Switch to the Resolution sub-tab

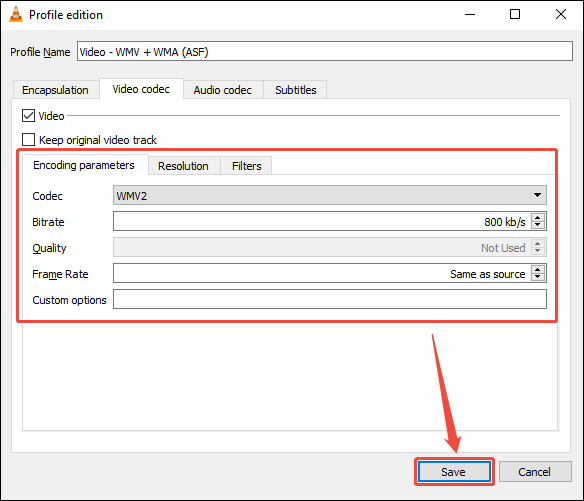click(x=183, y=166)
